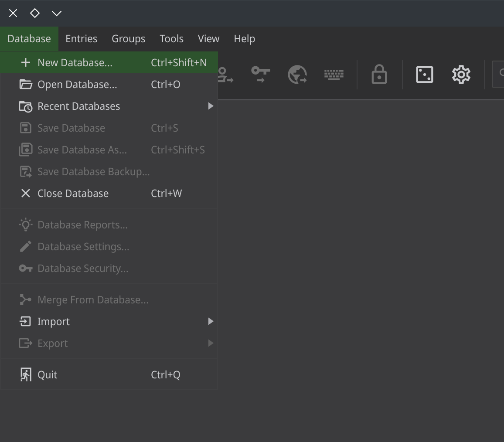
Task: Open the Groups menu
Action: click(128, 38)
